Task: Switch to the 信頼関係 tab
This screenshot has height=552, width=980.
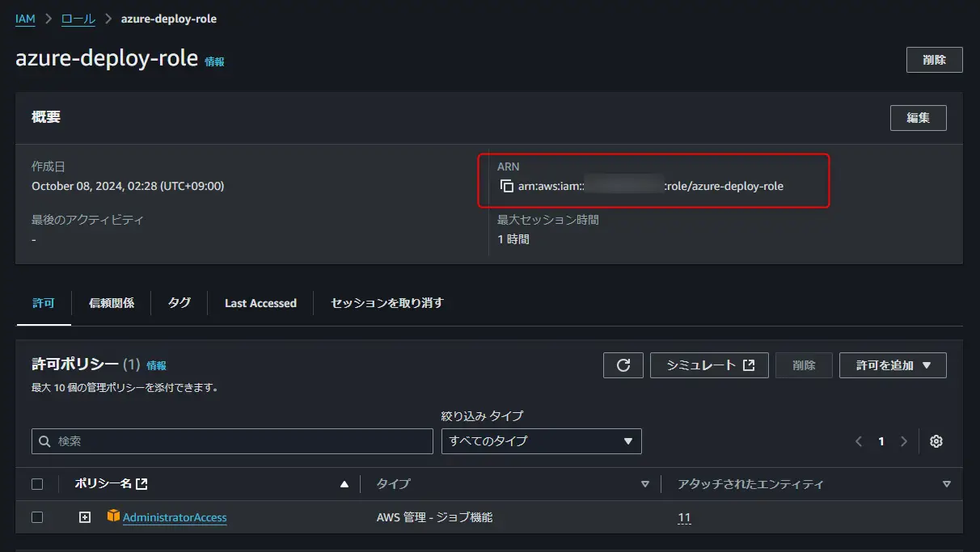Action: 112,303
